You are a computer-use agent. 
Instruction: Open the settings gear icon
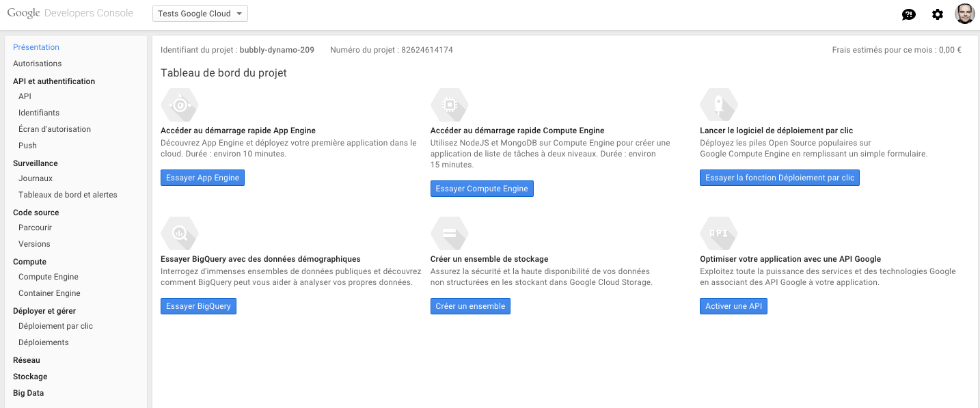tap(938, 14)
